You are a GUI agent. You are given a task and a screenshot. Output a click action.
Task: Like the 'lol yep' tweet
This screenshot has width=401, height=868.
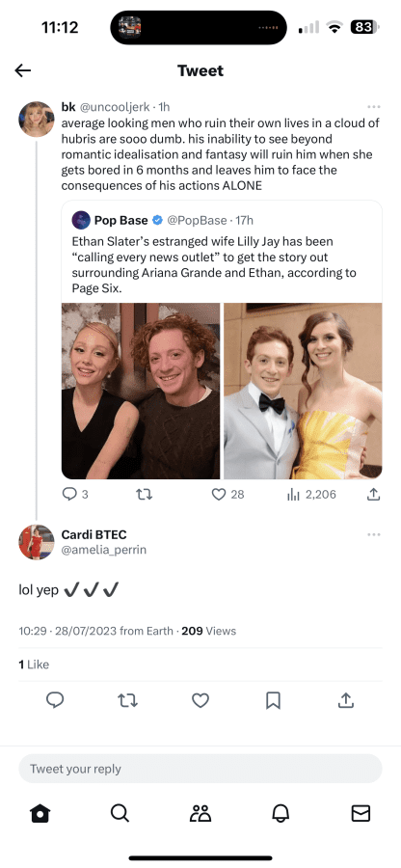200,701
